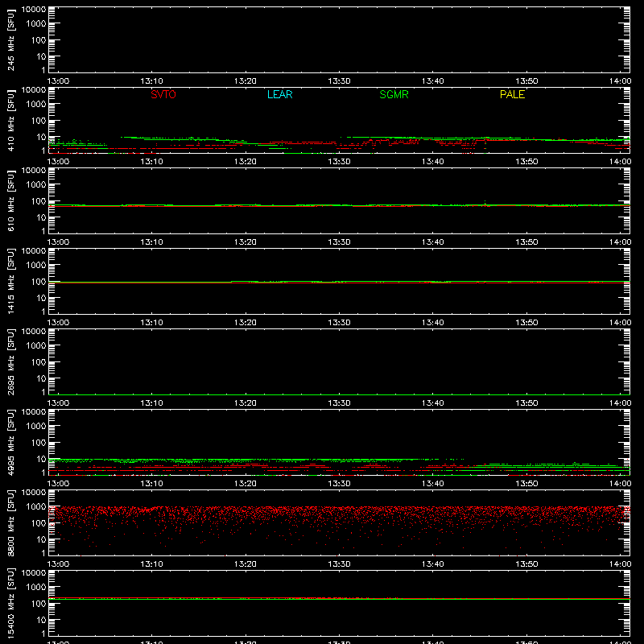
Task: Click 13:10 tick under the 2695 MHz panel
Action: click(151, 403)
